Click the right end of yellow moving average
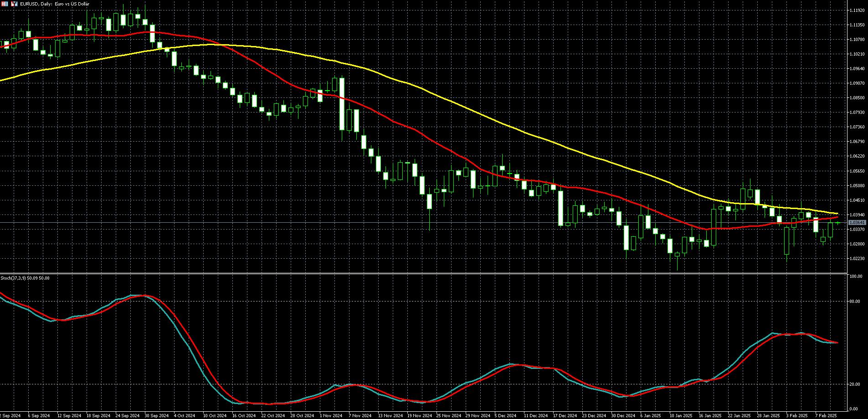The image size is (868, 419). point(837,213)
